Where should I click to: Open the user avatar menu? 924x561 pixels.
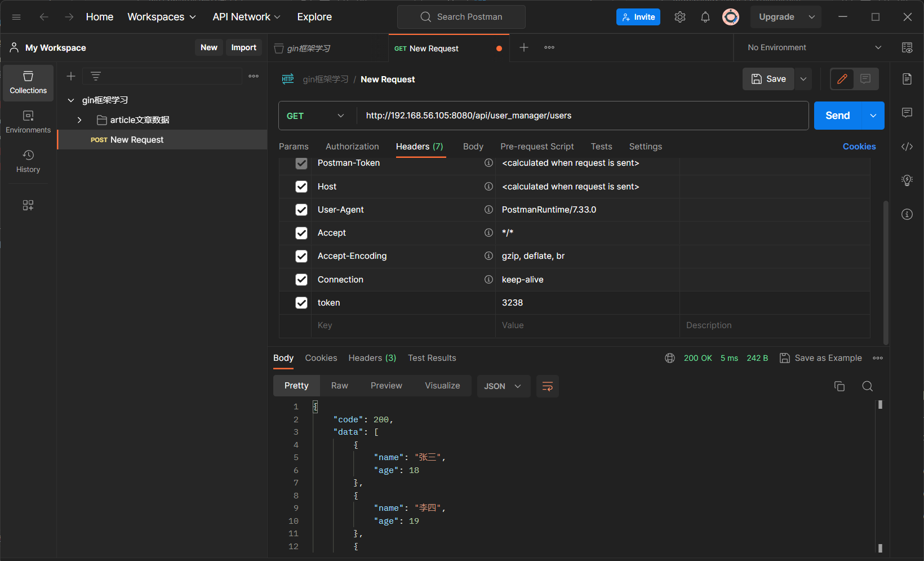(x=731, y=17)
